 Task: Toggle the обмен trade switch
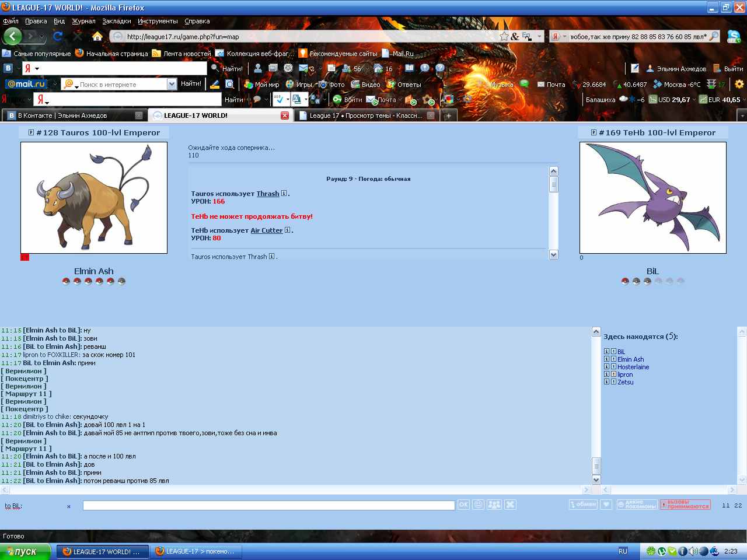583,505
